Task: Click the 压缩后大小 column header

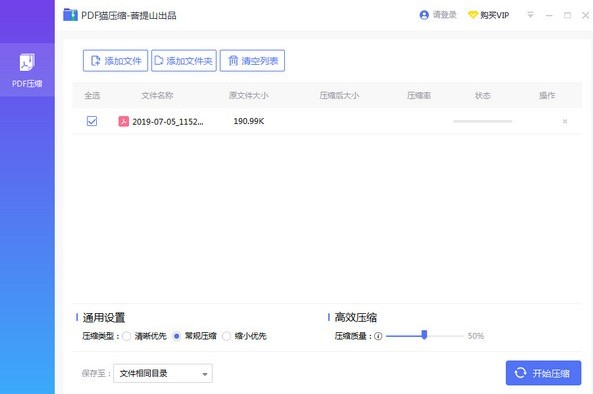Action: pyautogui.click(x=339, y=95)
